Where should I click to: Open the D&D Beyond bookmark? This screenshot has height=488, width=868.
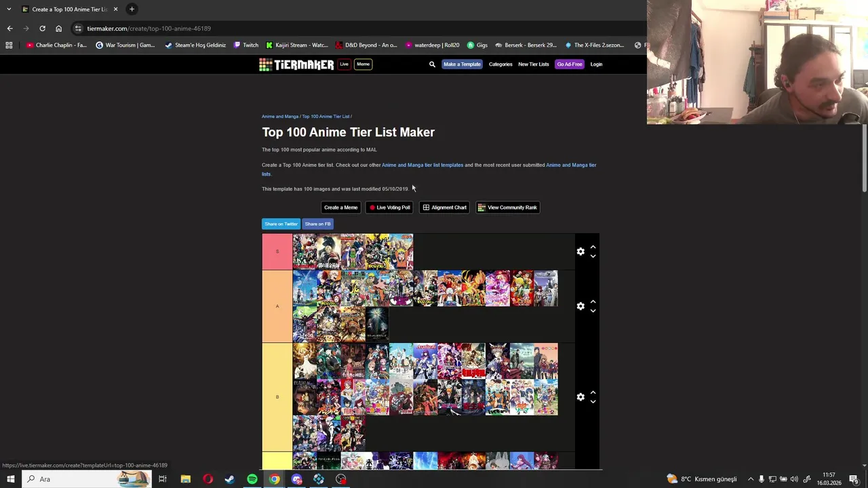pyautogui.click(x=366, y=45)
